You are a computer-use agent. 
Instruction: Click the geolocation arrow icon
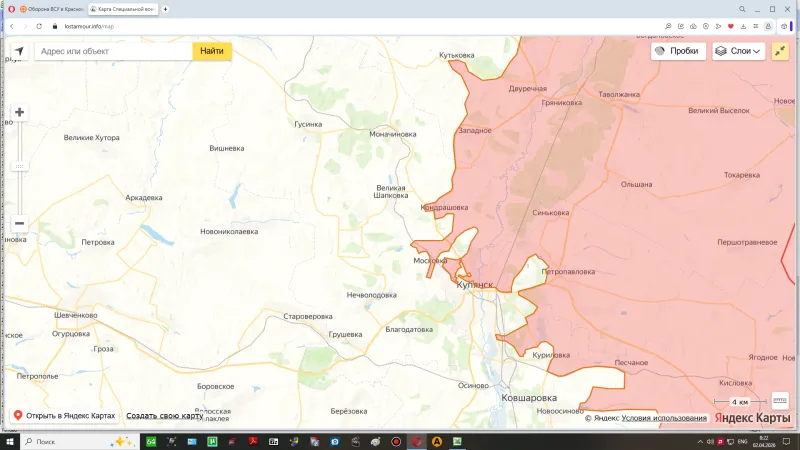tap(19, 51)
